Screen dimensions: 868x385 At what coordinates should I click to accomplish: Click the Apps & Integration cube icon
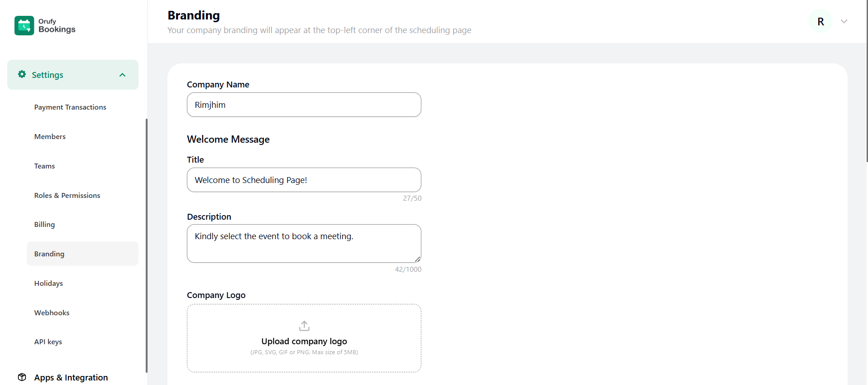[x=22, y=377]
